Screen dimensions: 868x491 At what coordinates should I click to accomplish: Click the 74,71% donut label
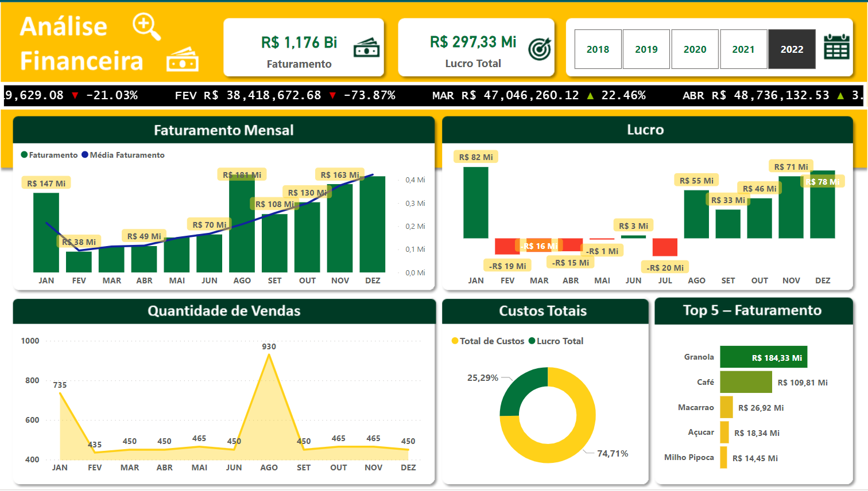[x=613, y=454]
